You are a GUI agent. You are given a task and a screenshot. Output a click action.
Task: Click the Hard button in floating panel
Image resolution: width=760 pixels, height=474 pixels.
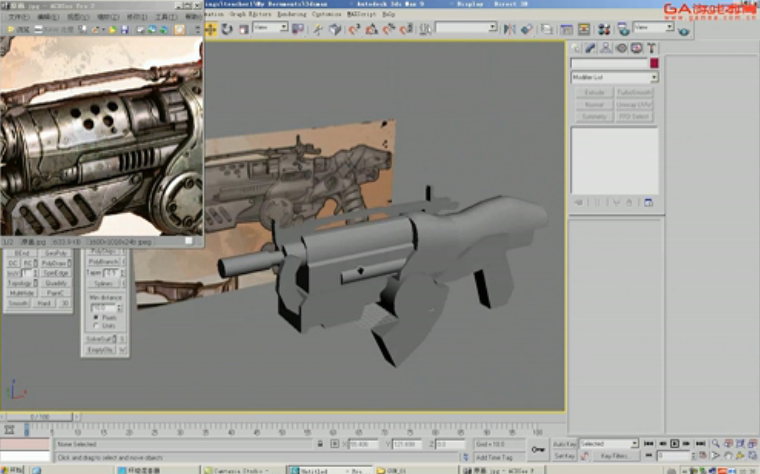44,303
